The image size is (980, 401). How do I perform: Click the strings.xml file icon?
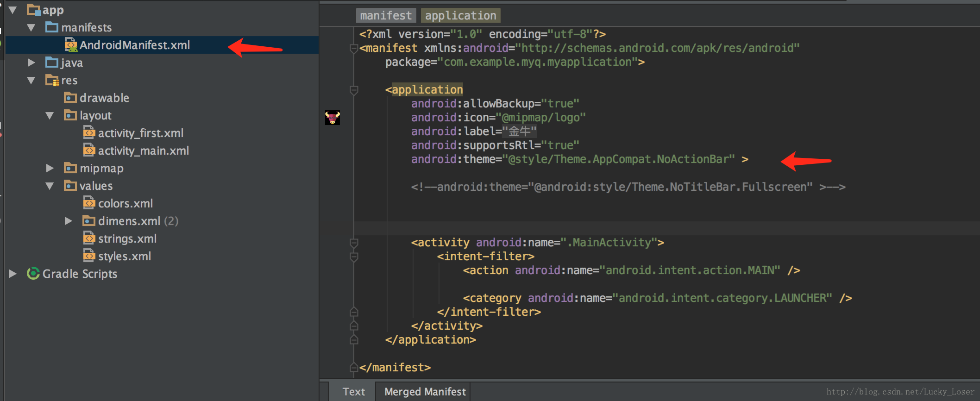tap(89, 238)
